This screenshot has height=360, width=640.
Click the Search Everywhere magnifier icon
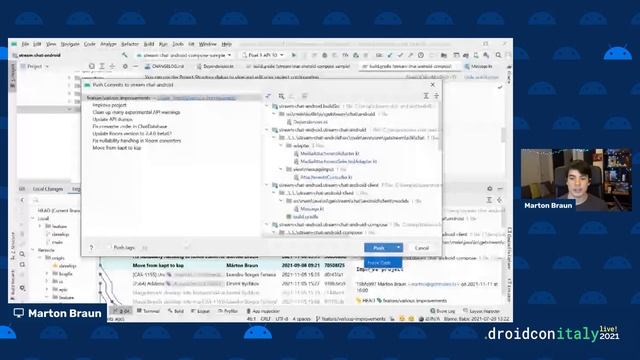point(498,55)
